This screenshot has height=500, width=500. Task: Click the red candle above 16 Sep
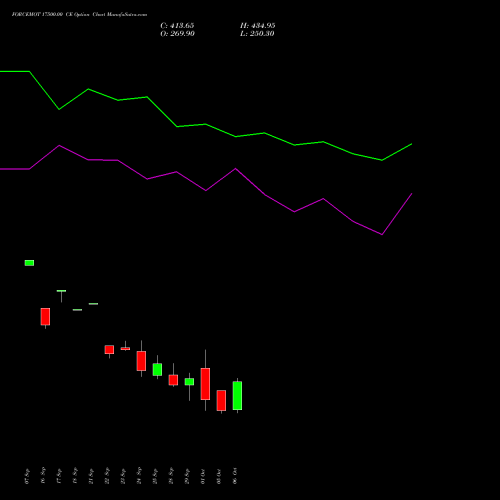[45, 317]
